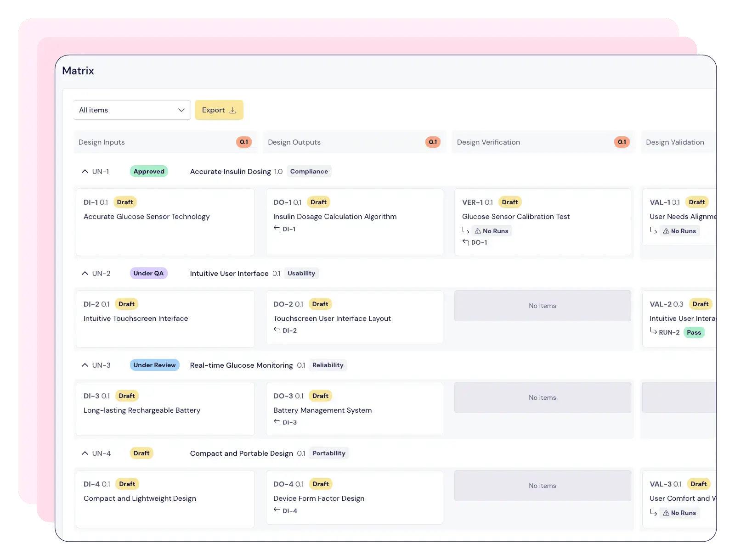Open the RUN-2 link in VAL-2 card

[x=669, y=332]
